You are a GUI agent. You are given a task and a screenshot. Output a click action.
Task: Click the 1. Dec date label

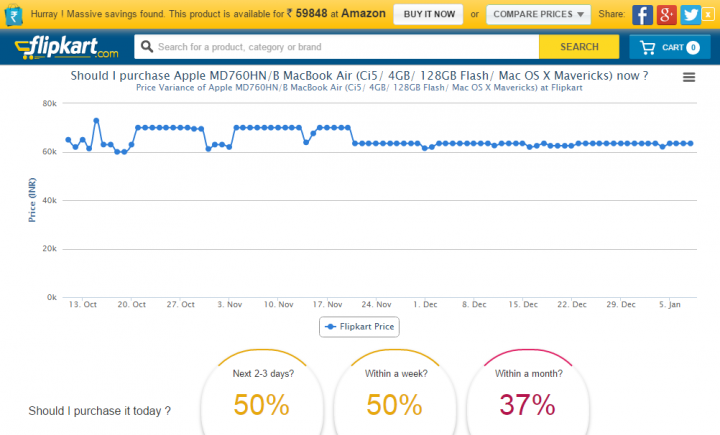click(x=425, y=305)
